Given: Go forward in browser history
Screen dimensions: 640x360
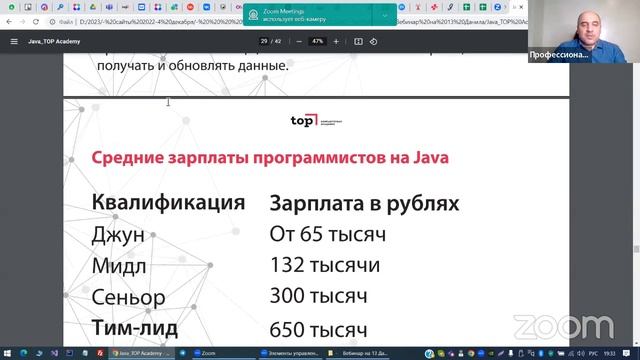Looking at the screenshot, I should coord(22,22).
